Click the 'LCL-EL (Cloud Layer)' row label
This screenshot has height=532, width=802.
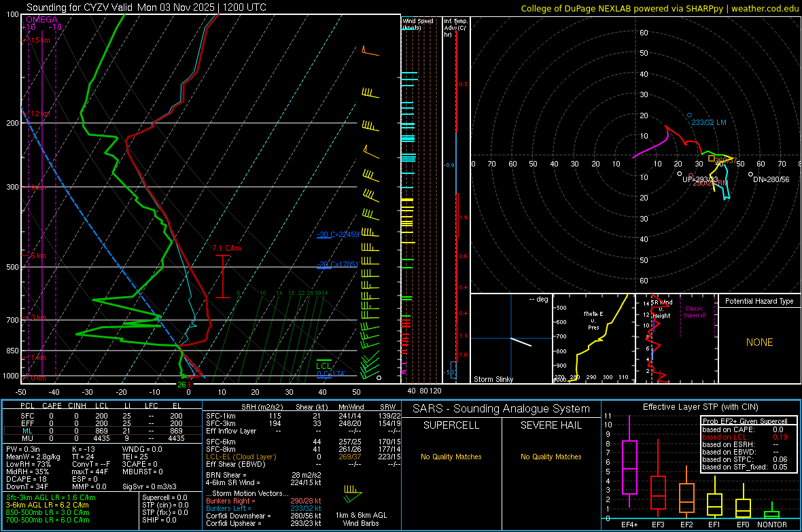click(x=241, y=457)
